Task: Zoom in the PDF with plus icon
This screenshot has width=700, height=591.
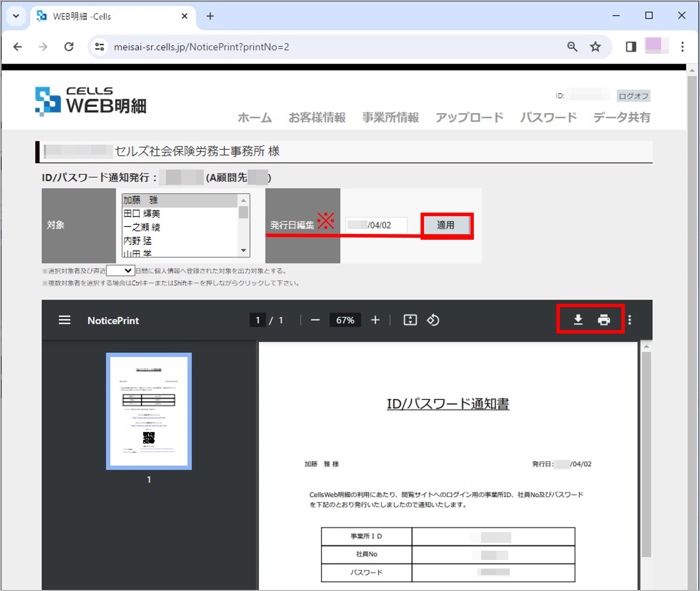Action: click(x=375, y=320)
